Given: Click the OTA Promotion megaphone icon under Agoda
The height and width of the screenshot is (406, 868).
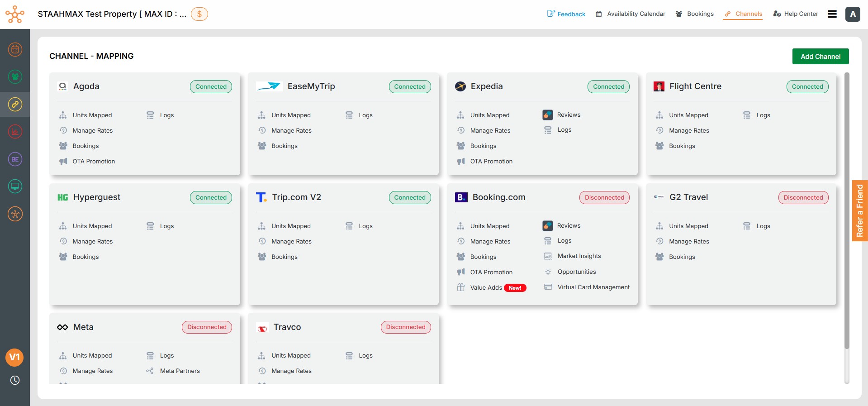Looking at the screenshot, I should pyautogui.click(x=63, y=161).
